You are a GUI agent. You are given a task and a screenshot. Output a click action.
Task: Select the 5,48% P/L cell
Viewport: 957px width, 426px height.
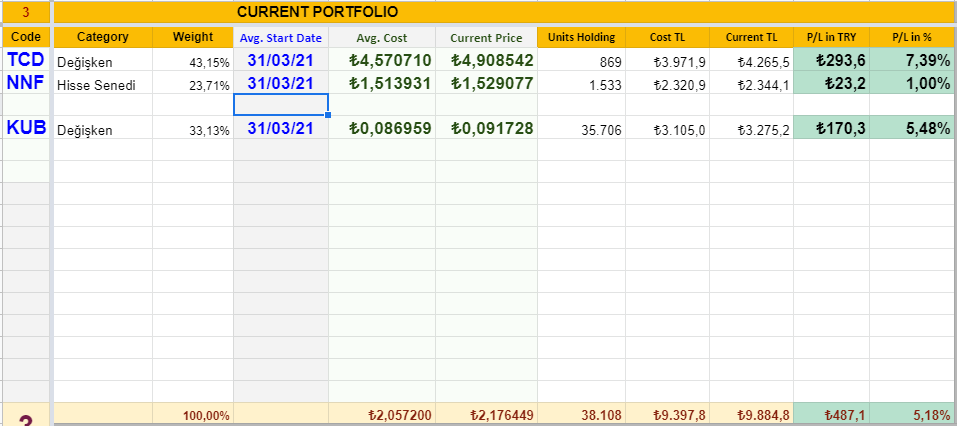coord(912,128)
